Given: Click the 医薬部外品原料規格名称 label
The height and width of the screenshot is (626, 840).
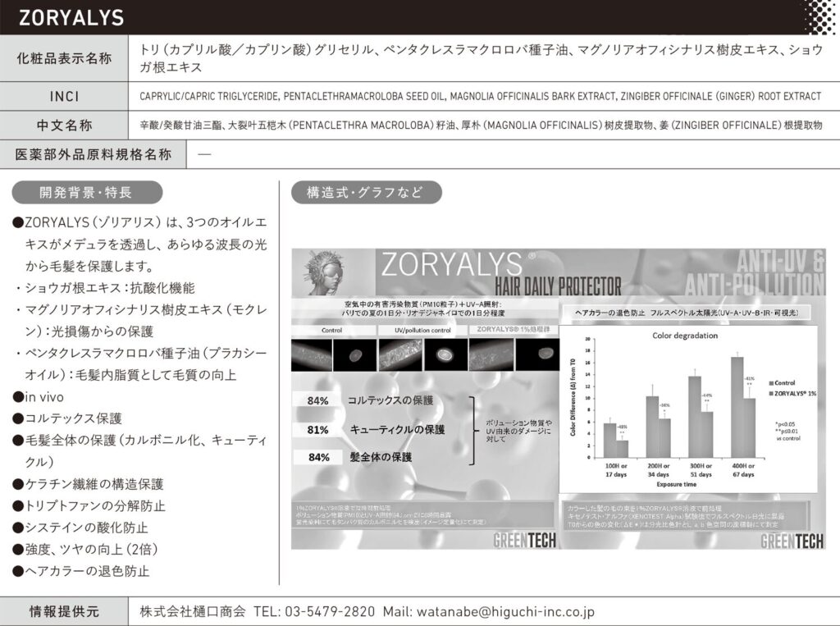Looking at the screenshot, I should (94, 154).
